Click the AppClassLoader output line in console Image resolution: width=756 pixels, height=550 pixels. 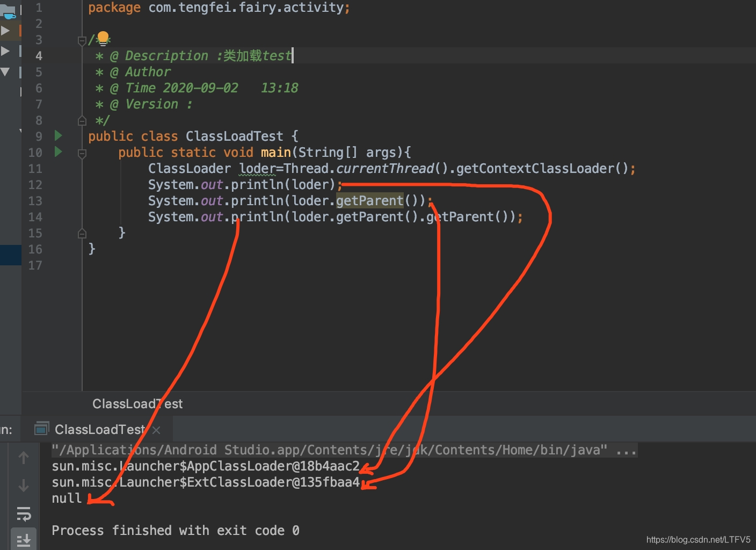tap(206, 466)
